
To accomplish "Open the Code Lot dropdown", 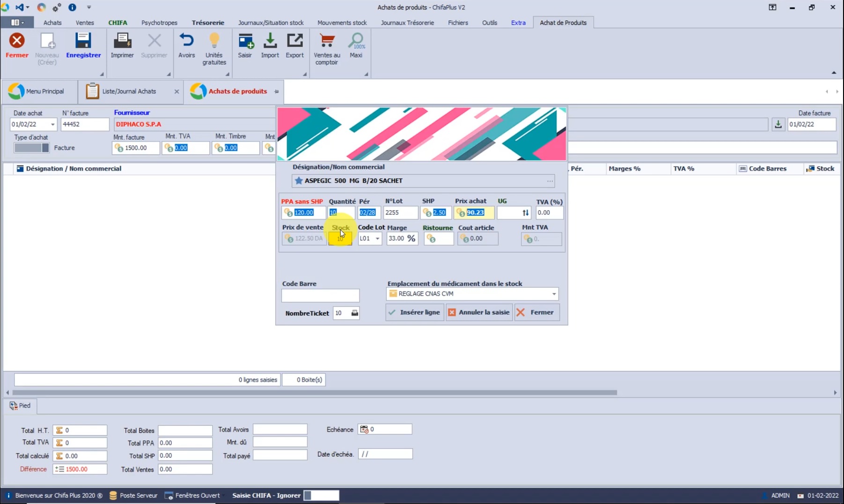I will point(377,239).
